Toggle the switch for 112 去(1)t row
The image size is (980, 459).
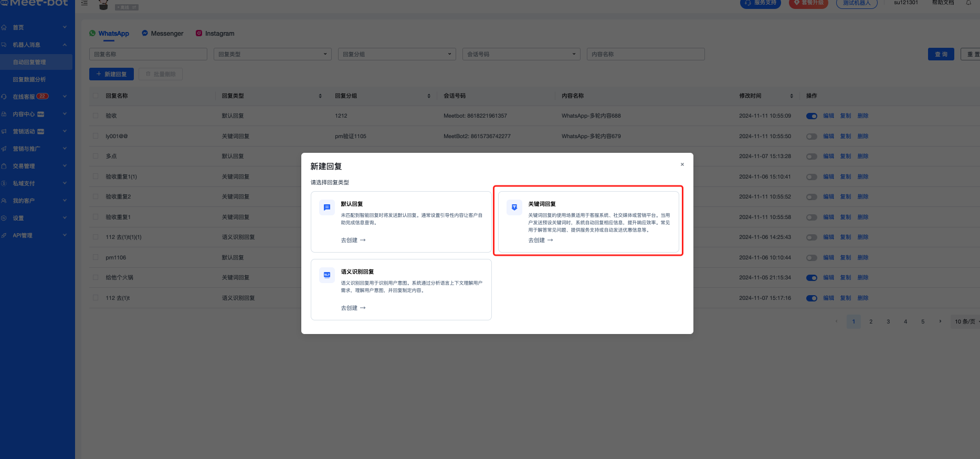812,298
